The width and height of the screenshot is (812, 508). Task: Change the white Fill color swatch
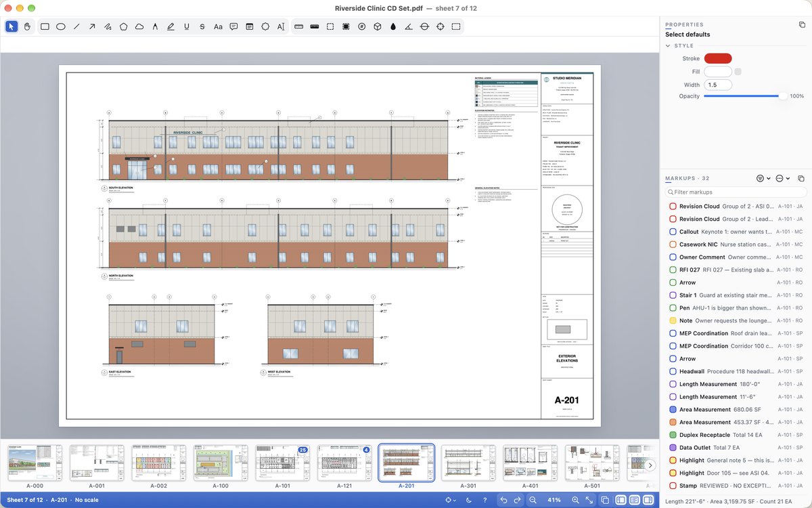click(x=718, y=72)
